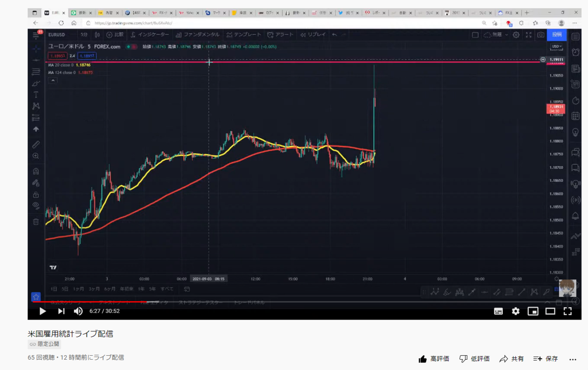
Task: Open the news panel icon in sidebar
Action: pyautogui.click(x=576, y=69)
